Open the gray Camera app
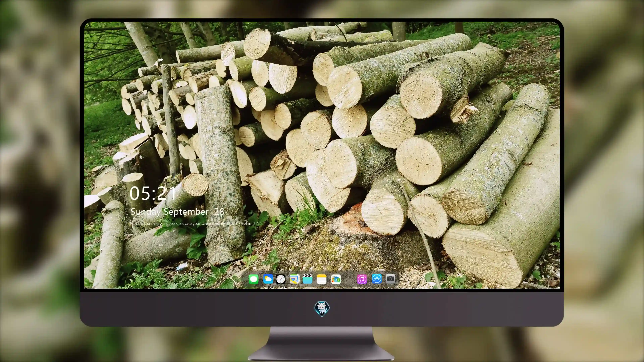Image resolution: width=644 pixels, height=362 pixels. click(x=390, y=279)
